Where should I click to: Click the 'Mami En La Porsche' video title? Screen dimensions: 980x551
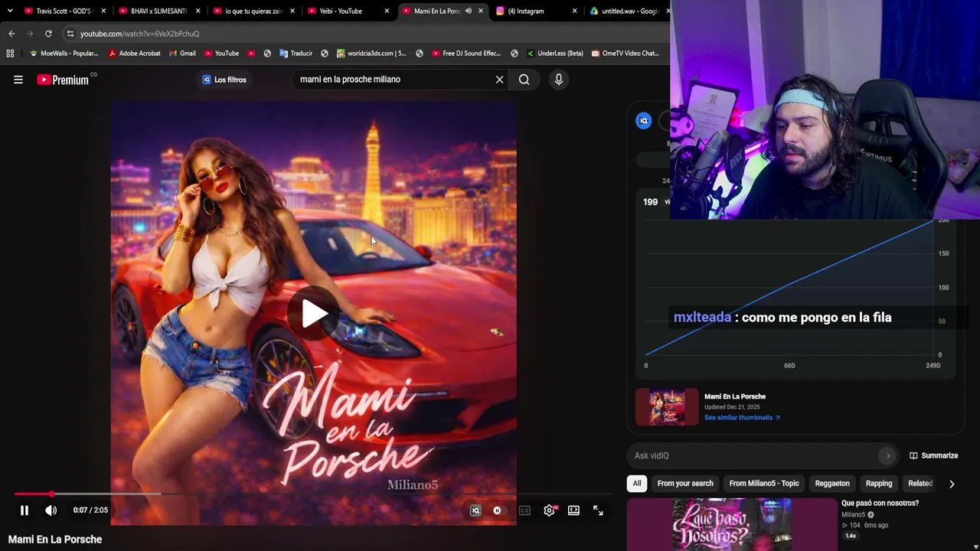[55, 540]
